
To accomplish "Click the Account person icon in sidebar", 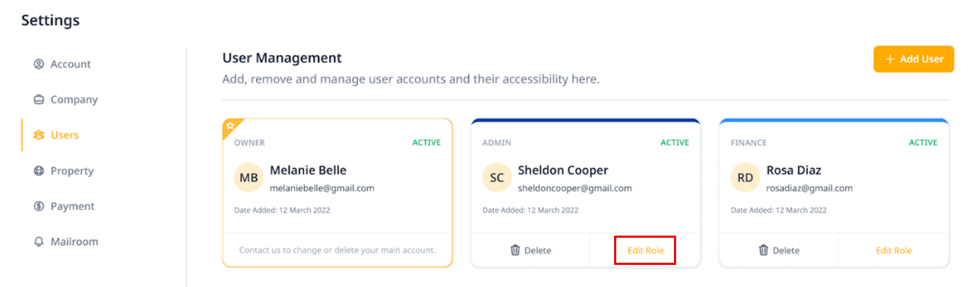I will pos(39,64).
